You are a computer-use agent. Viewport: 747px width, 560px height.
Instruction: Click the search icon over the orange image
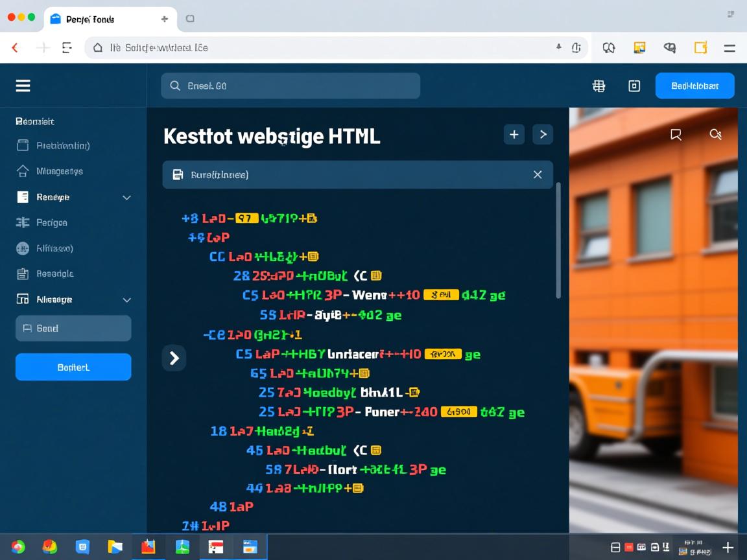click(x=715, y=134)
